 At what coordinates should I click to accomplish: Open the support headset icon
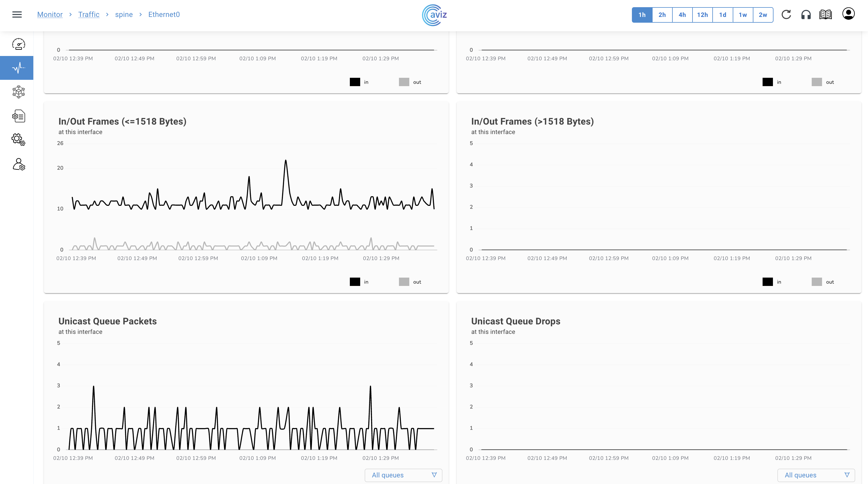806,14
